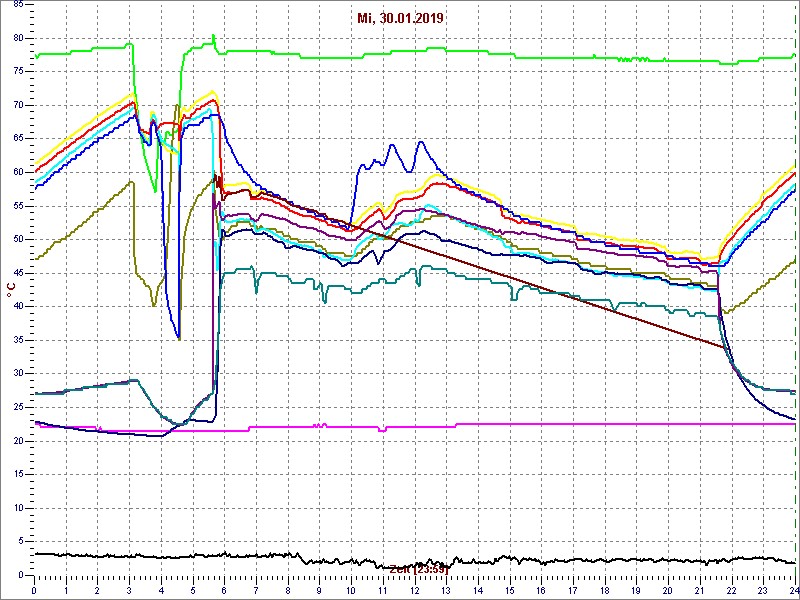This screenshot has width=800, height=600.
Task: Click the 65 tick on the temperature axis
Action: pyautogui.click(x=17, y=139)
